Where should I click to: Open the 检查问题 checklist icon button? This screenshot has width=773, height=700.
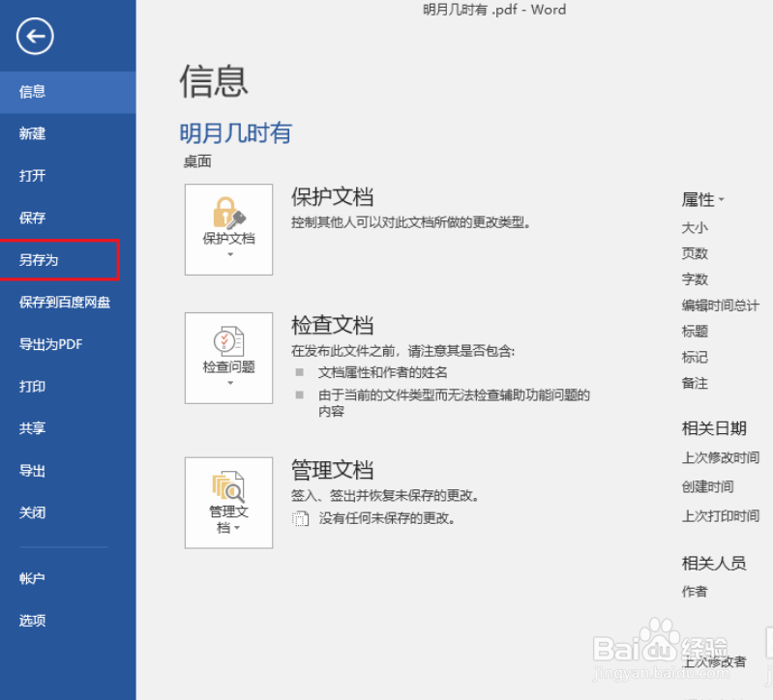[x=228, y=358]
